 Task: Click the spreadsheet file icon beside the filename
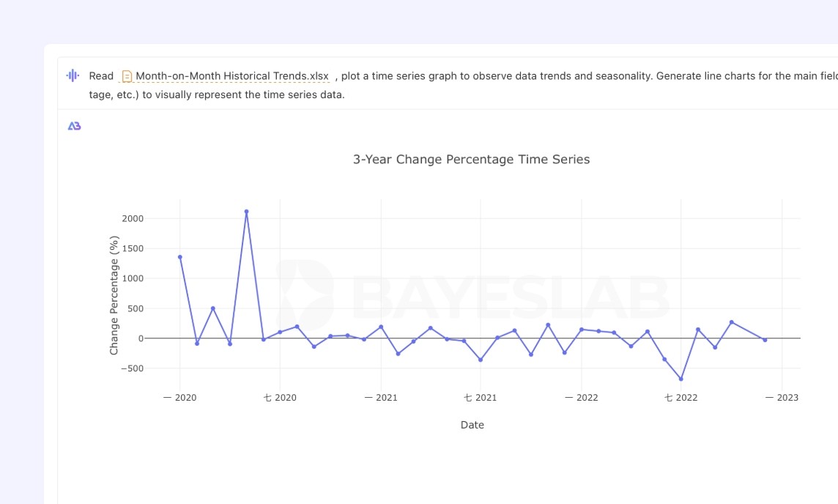click(127, 76)
